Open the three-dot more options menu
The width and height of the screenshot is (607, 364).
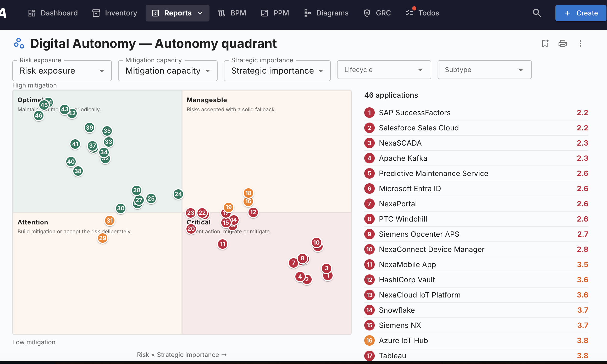click(x=581, y=43)
